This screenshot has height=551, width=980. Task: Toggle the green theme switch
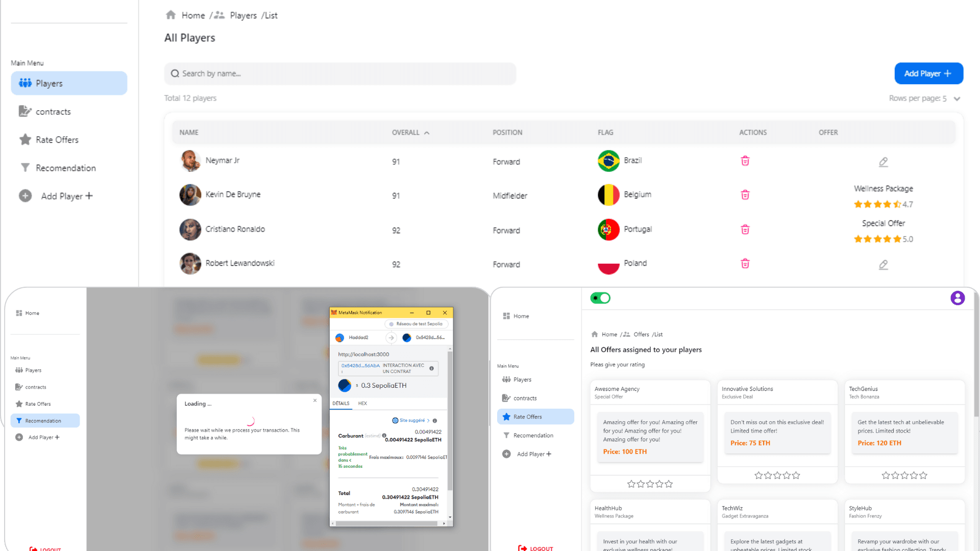pyautogui.click(x=600, y=298)
